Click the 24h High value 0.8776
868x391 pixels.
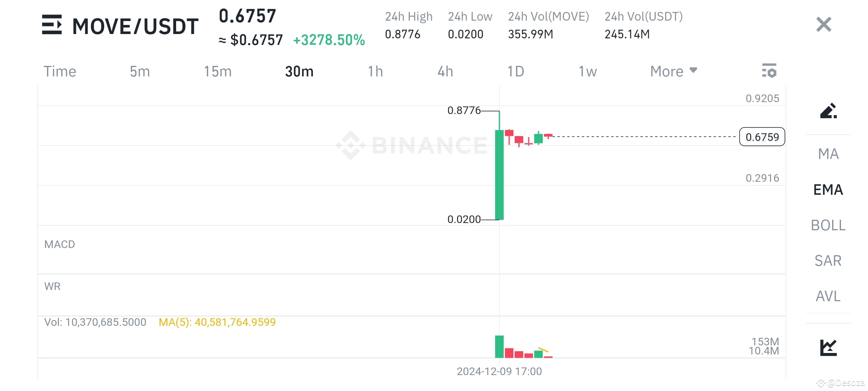[x=403, y=34]
